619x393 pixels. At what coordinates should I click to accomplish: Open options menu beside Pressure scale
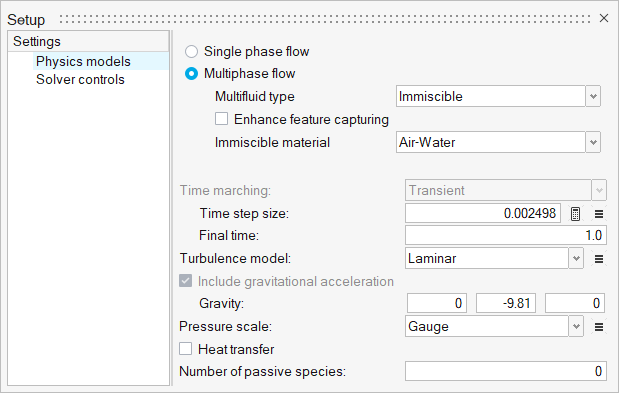pos(599,327)
